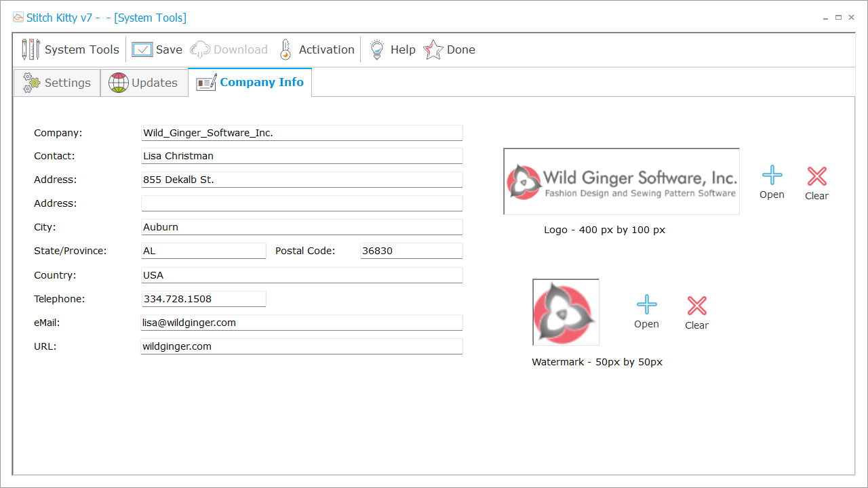The image size is (868, 488).
Task: Click the Help lightbulb icon
Action: (376, 49)
